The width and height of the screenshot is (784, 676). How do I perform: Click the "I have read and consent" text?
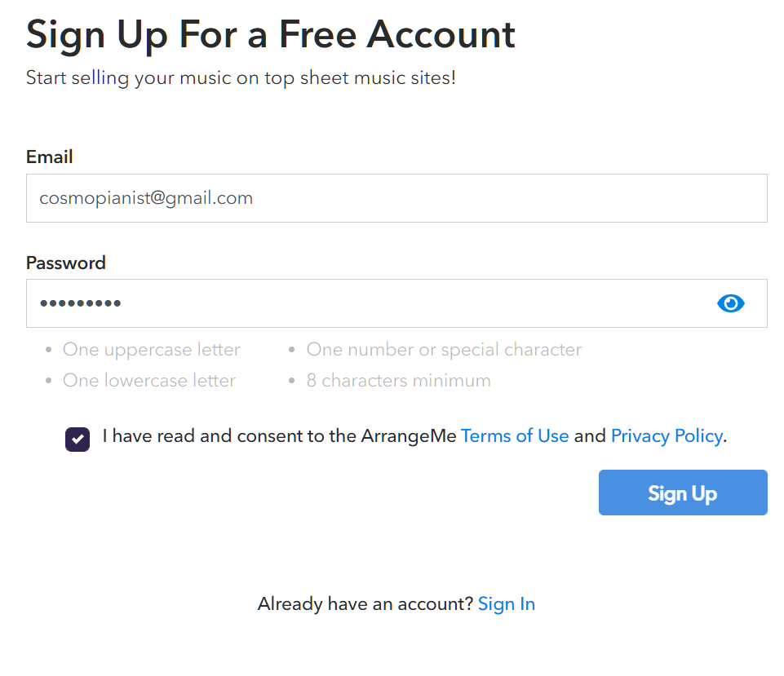279,435
